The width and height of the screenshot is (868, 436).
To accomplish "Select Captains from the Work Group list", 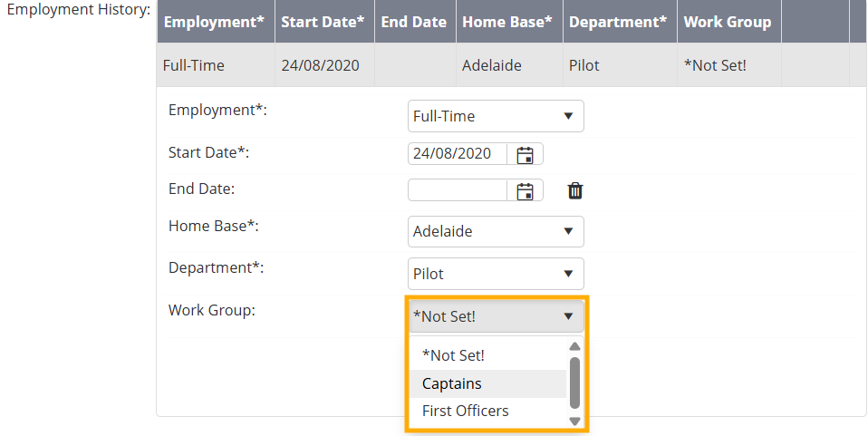I will 452,383.
